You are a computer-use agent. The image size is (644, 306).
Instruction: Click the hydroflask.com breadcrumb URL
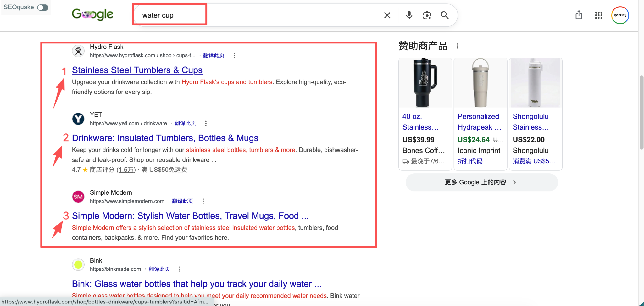click(142, 55)
